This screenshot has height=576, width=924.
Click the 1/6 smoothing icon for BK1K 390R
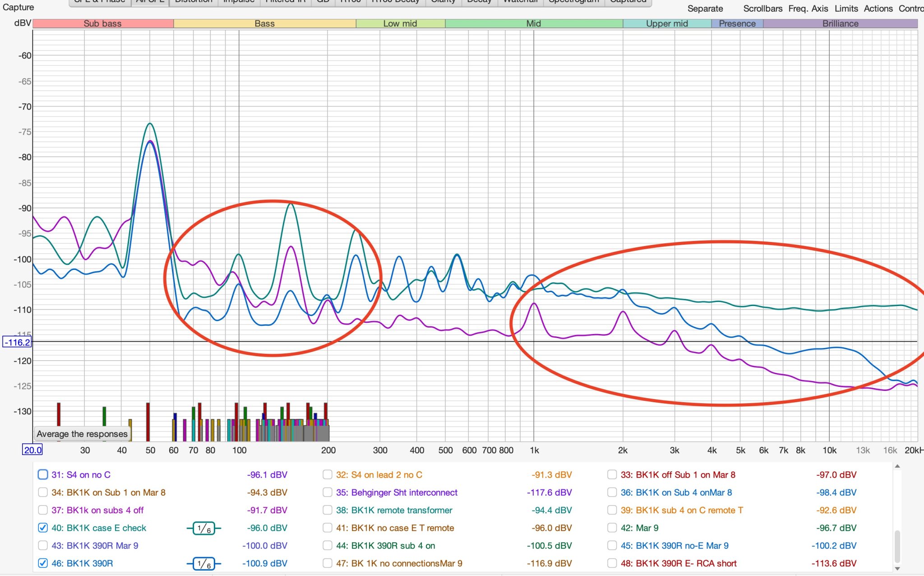point(204,563)
